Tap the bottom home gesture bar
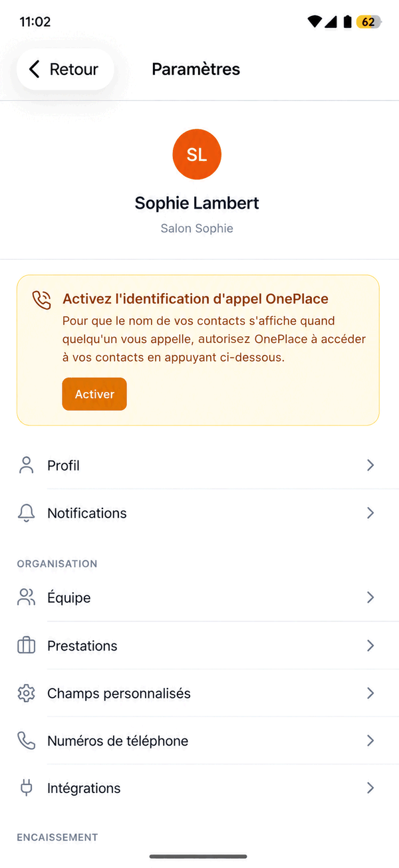This screenshot has height=868, width=399. [198, 857]
